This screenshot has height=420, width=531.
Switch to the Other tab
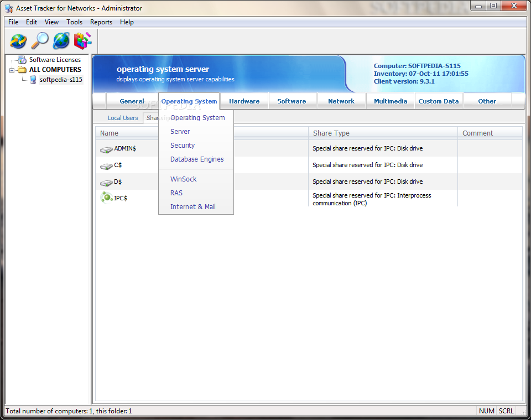487,101
